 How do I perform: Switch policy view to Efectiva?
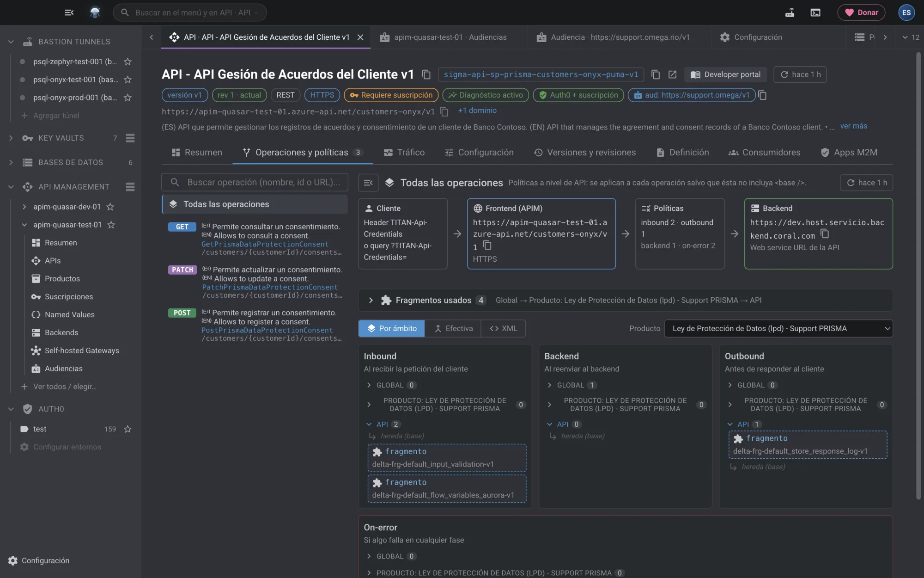click(453, 328)
